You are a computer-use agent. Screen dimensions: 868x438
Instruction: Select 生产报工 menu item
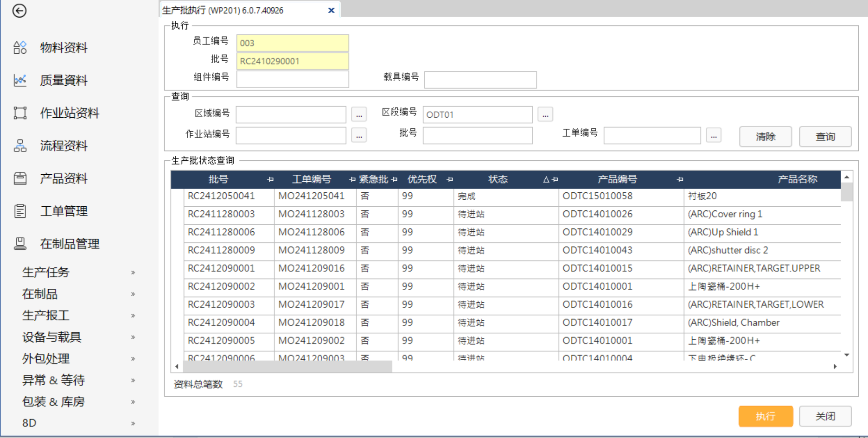(x=46, y=316)
